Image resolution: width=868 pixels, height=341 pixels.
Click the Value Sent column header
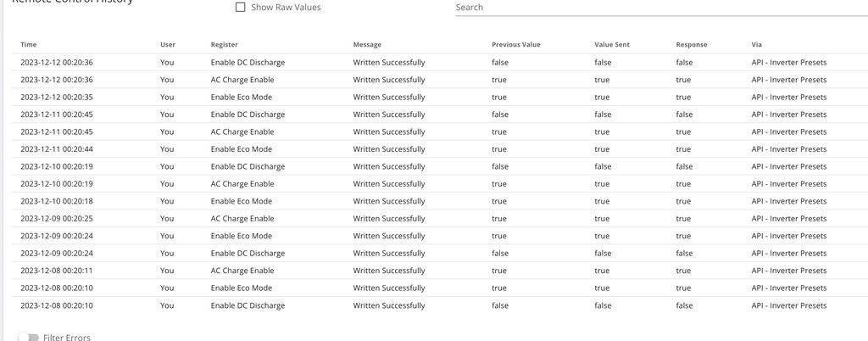click(612, 44)
